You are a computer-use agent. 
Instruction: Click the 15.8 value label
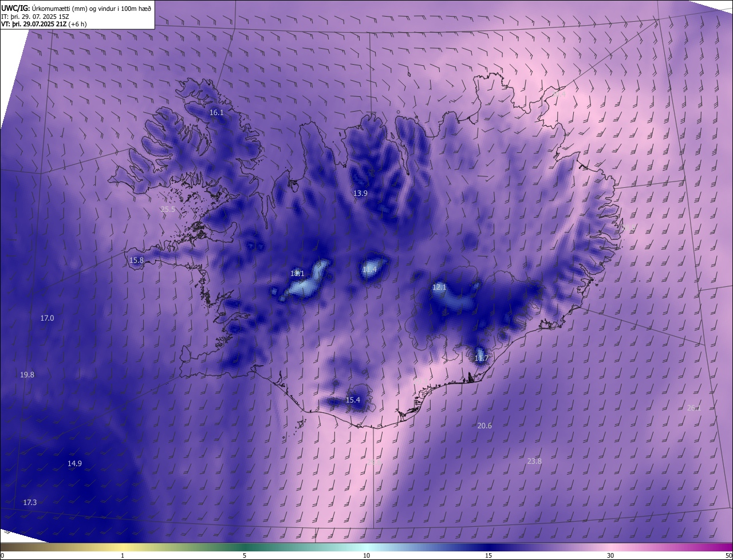pos(136,261)
